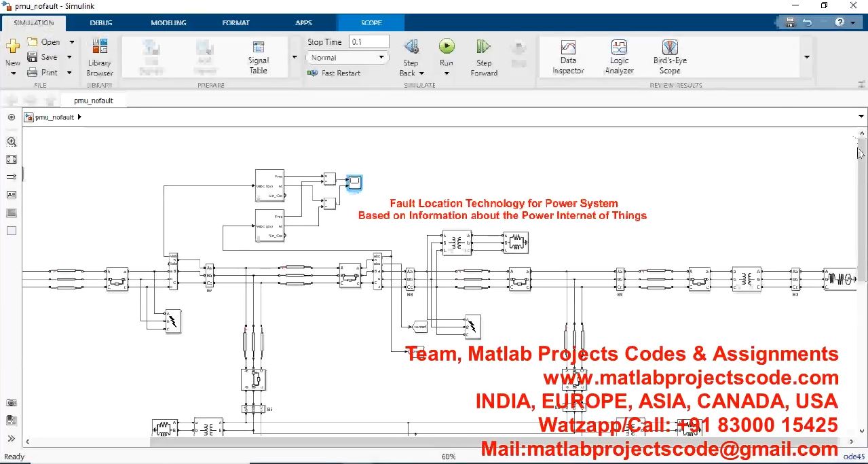
Task: Click the Stop Time input field
Action: (369, 41)
